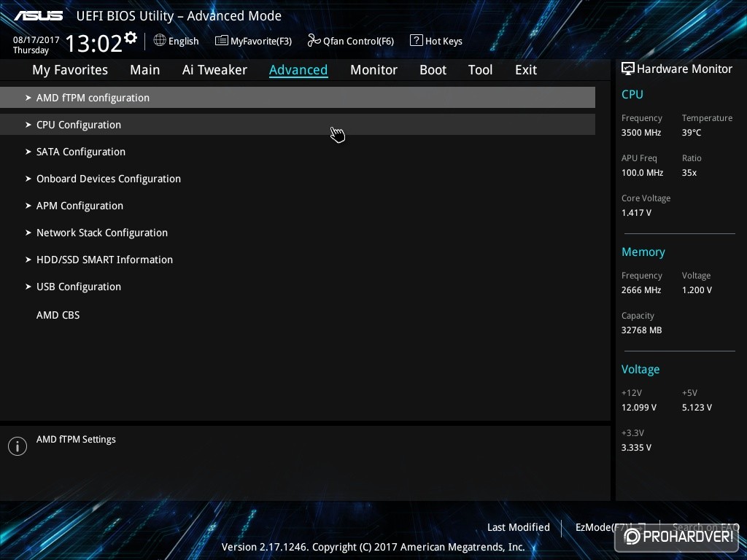Expand the HDD/SSD SMART Information arrow

tap(28, 260)
